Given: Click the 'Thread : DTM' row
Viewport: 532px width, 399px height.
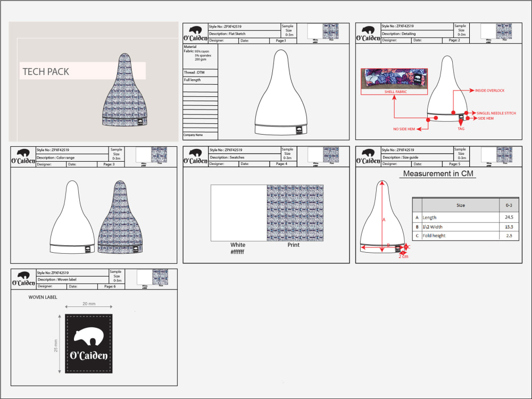Looking at the screenshot, I should pyautogui.click(x=200, y=72).
